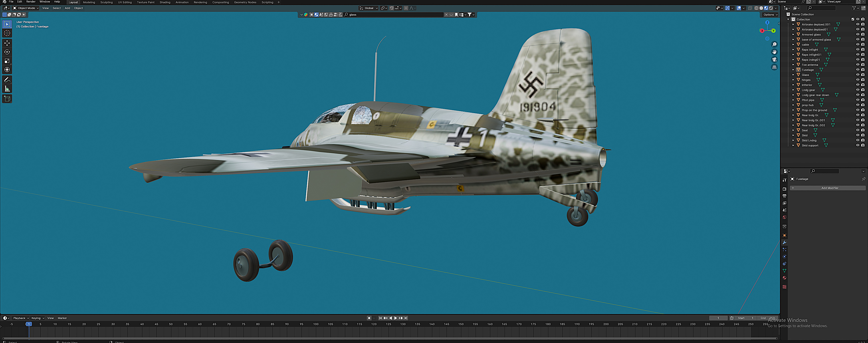Open Keying dropdown in timeline

tap(37, 318)
